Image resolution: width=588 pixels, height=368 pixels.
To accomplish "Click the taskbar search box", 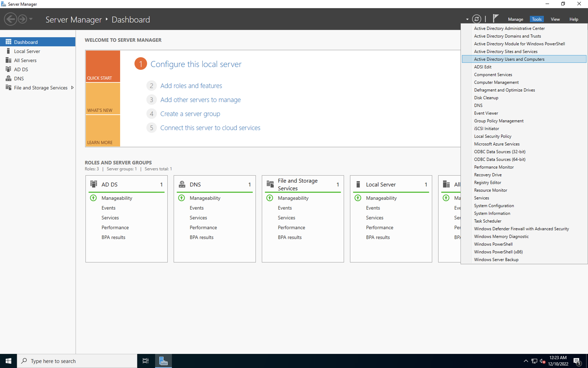I will (x=77, y=361).
